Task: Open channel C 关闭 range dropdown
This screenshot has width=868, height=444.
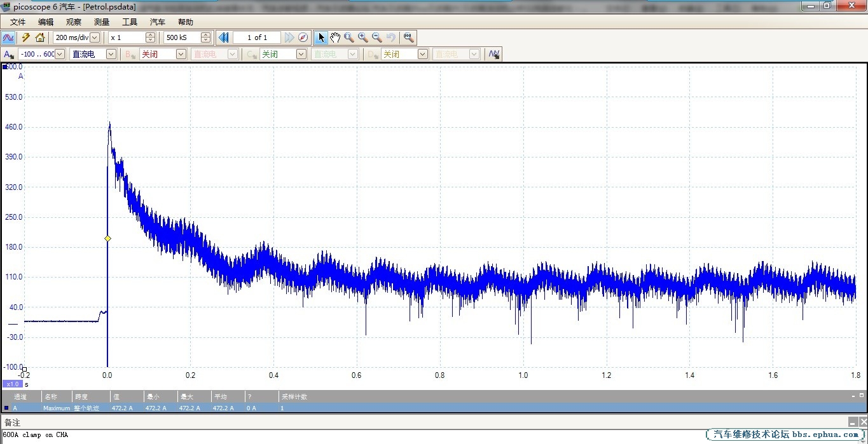Action: pyautogui.click(x=301, y=54)
